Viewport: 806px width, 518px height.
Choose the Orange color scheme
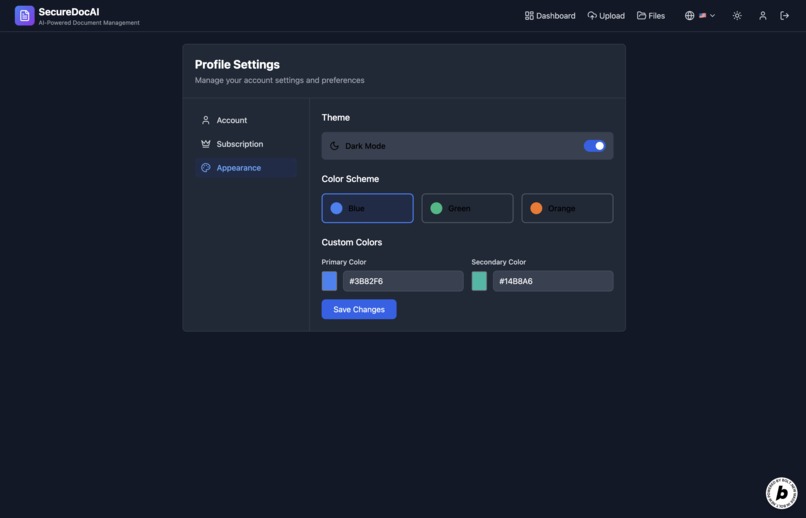click(x=567, y=208)
